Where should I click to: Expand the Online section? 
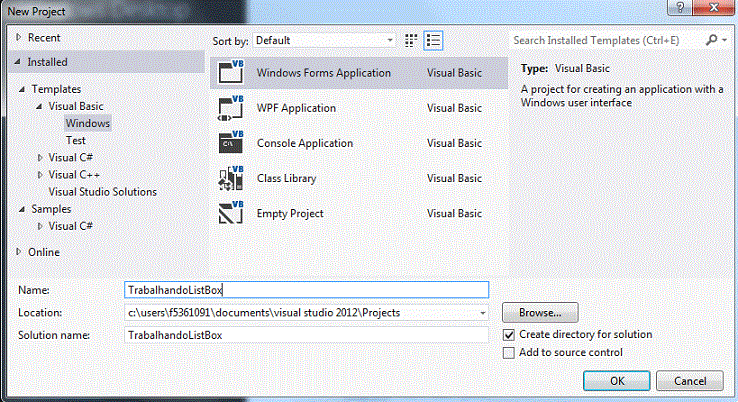point(19,252)
